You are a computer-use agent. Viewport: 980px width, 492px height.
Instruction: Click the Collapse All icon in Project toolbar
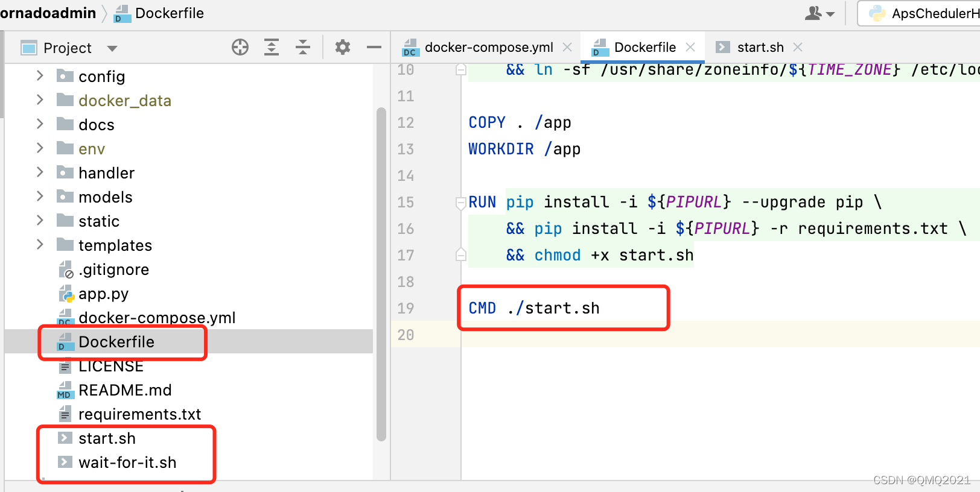(x=303, y=47)
